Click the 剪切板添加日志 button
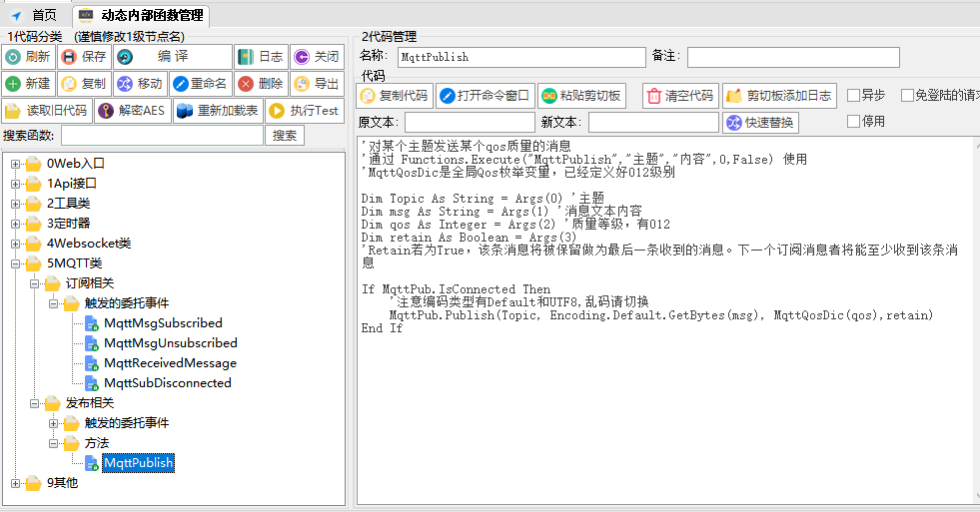980x512 pixels. pos(779,96)
